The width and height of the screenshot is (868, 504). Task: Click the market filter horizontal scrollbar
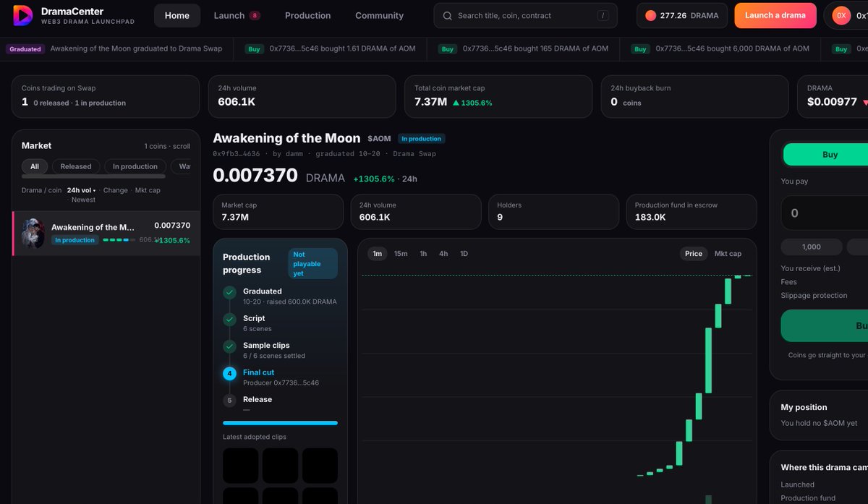(93, 176)
